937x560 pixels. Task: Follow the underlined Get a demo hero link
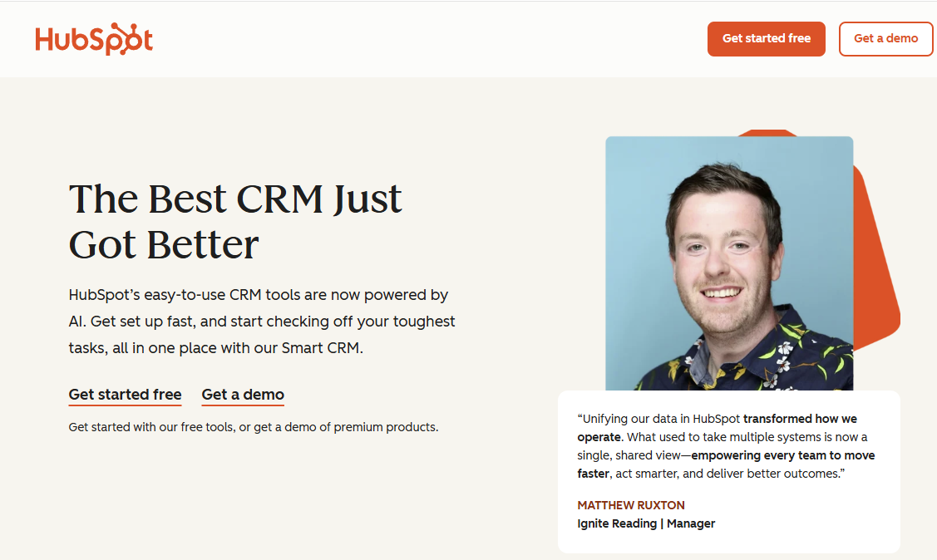(243, 395)
